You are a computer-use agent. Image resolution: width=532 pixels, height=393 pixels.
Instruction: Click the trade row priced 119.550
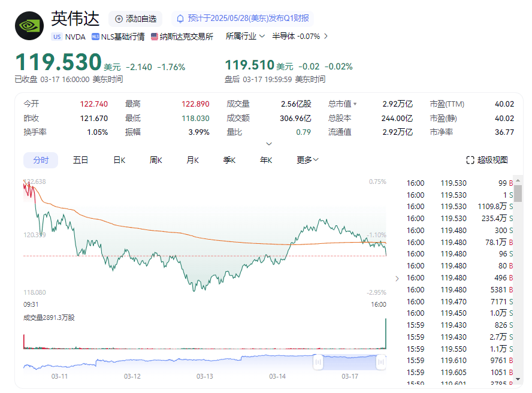tap(460, 349)
